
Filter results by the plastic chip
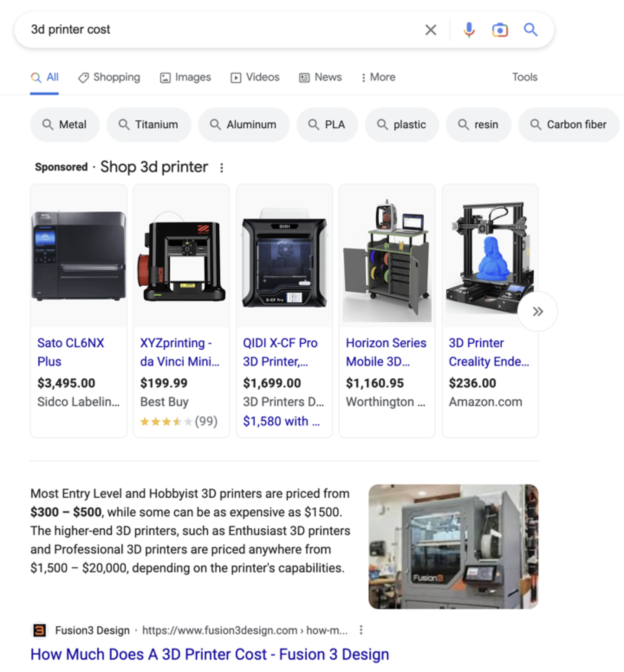[402, 125]
